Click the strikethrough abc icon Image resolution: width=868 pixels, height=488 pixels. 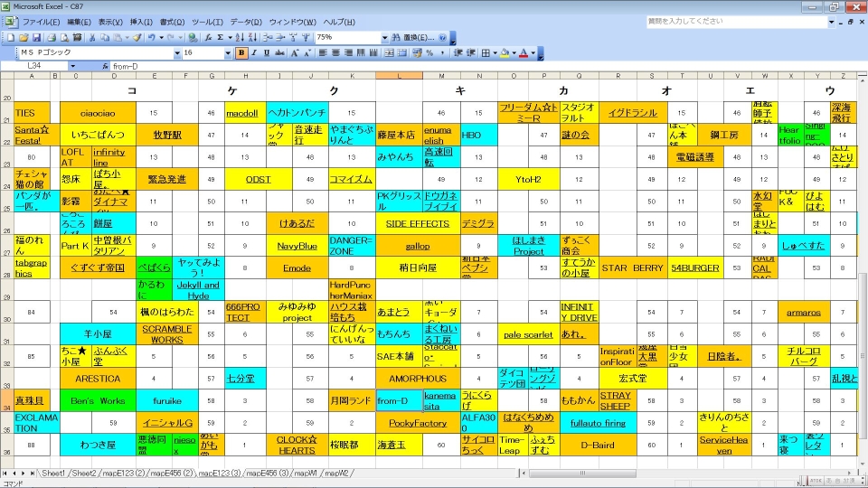tap(279, 53)
